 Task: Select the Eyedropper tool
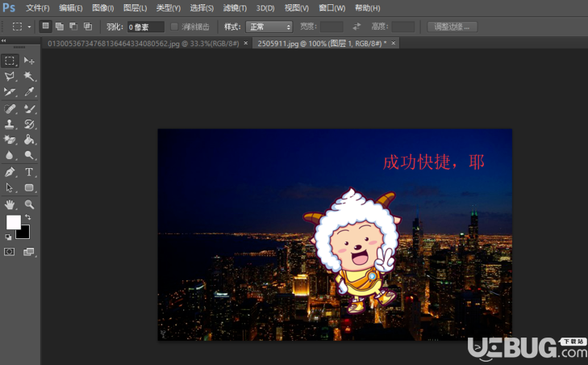click(x=29, y=91)
